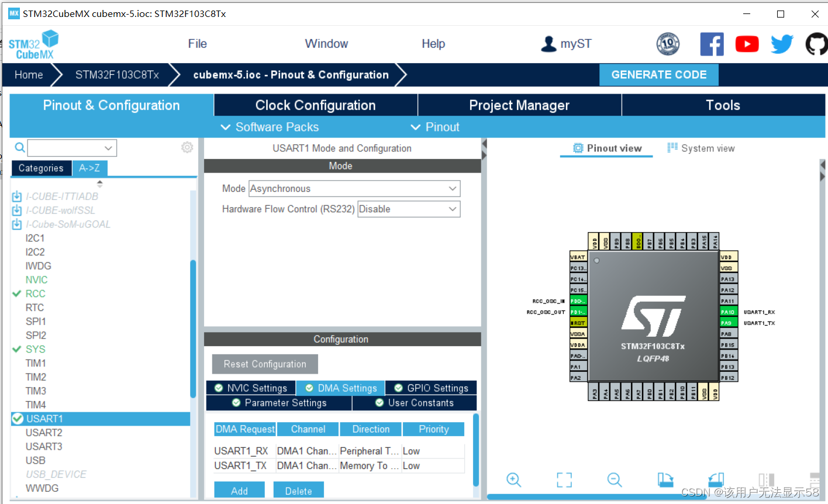The image size is (828, 504).
Task: Open the myST account icon
Action: click(x=548, y=44)
